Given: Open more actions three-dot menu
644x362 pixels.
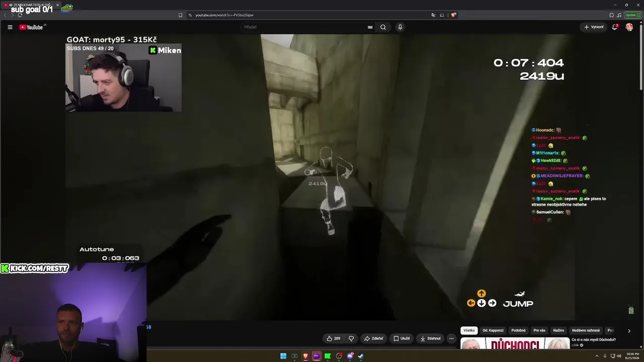Looking at the screenshot, I should click(451, 338).
